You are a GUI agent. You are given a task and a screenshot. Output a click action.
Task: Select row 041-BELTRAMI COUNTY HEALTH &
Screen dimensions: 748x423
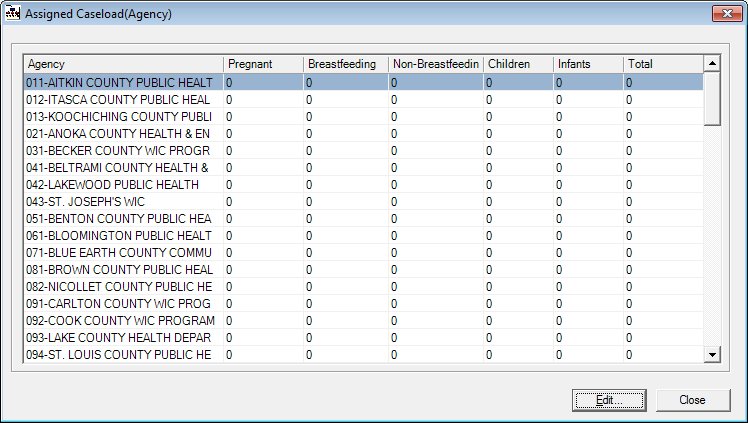pos(364,168)
